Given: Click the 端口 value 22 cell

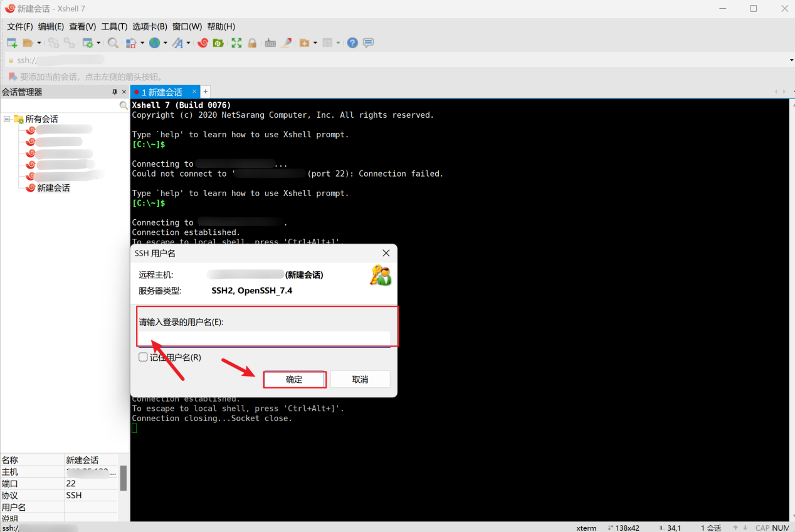Looking at the screenshot, I should point(92,484).
